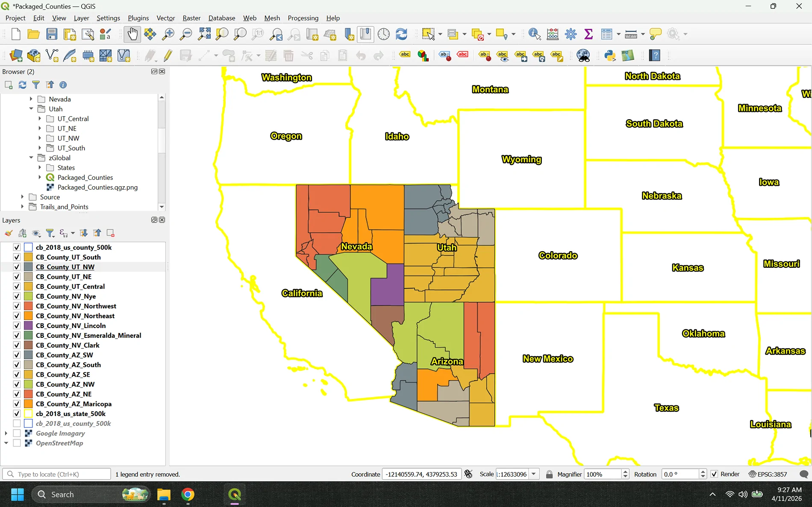Viewport: 812px width, 507px height.
Task: Expand the UT_Central folder
Action: (x=40, y=119)
